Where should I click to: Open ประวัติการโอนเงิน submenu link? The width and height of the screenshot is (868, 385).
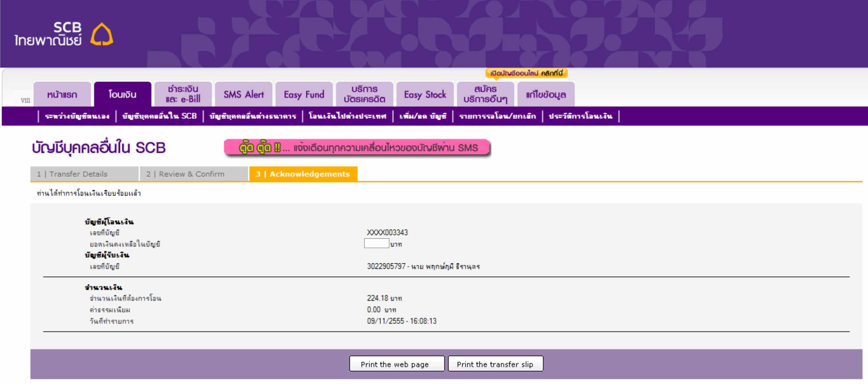coord(580,116)
